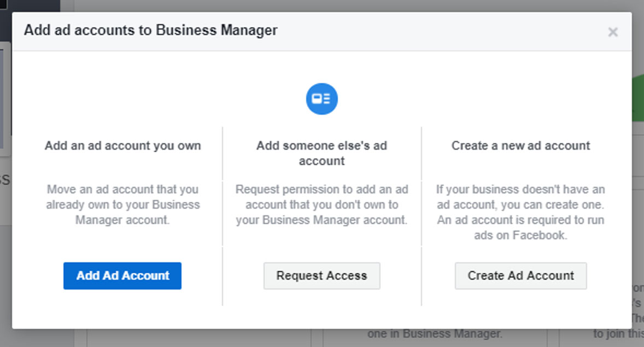The height and width of the screenshot is (347, 644).
Task: Click the 'Move an ad account' description text
Action: pyautogui.click(x=122, y=205)
